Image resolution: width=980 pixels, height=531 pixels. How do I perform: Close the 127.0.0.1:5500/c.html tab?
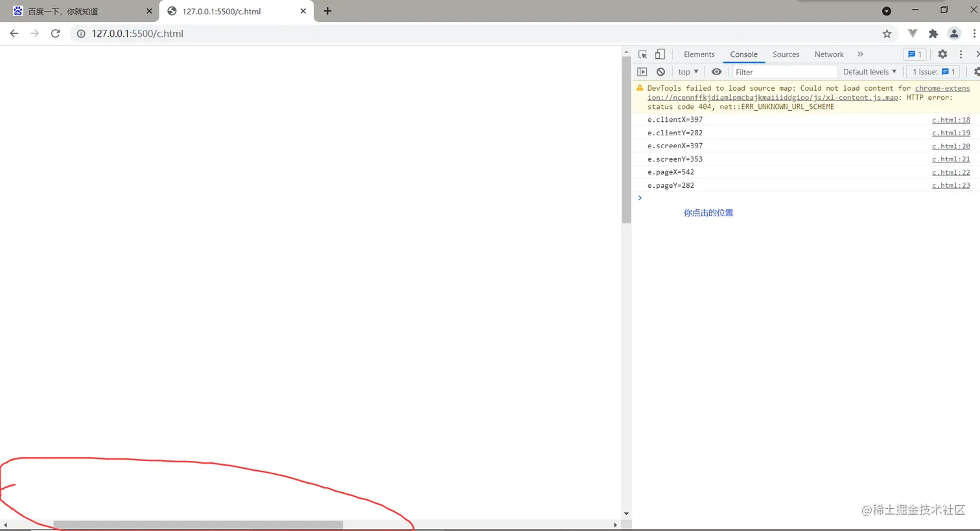click(303, 11)
